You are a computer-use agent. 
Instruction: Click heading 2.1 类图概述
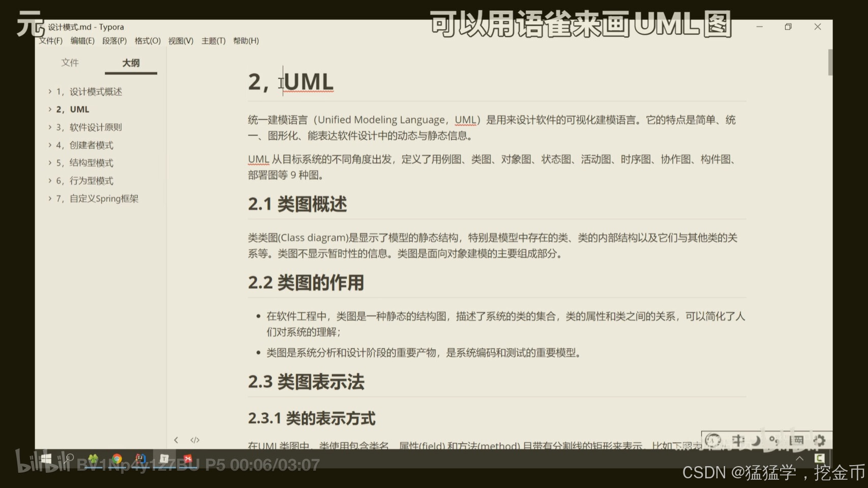(297, 204)
